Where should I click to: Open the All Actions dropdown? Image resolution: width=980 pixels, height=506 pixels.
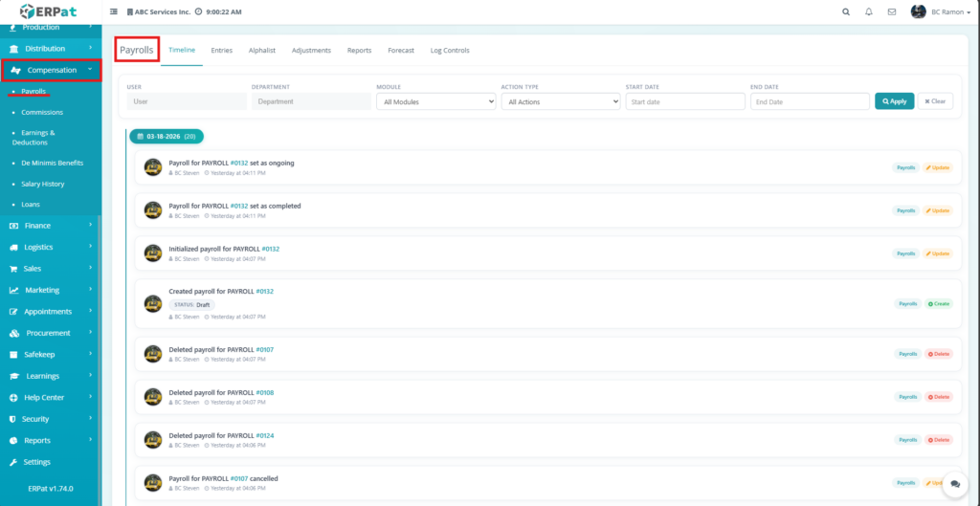point(560,101)
